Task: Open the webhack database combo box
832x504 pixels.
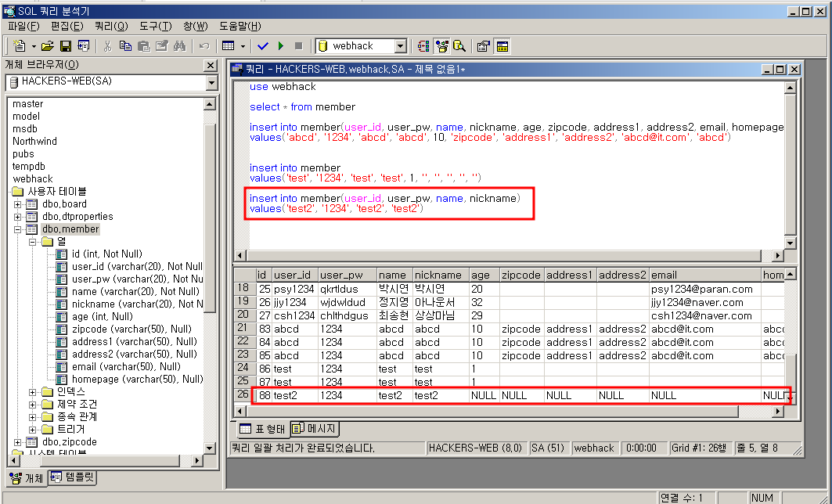Action: 401,46
